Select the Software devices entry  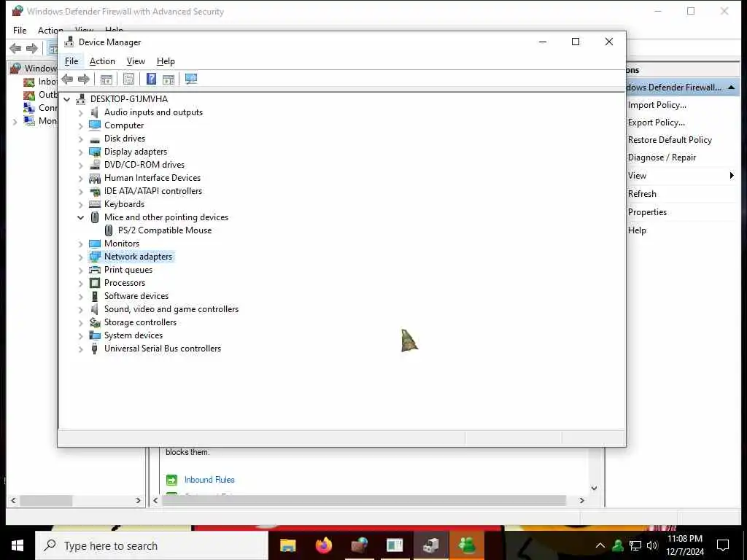[x=136, y=296]
